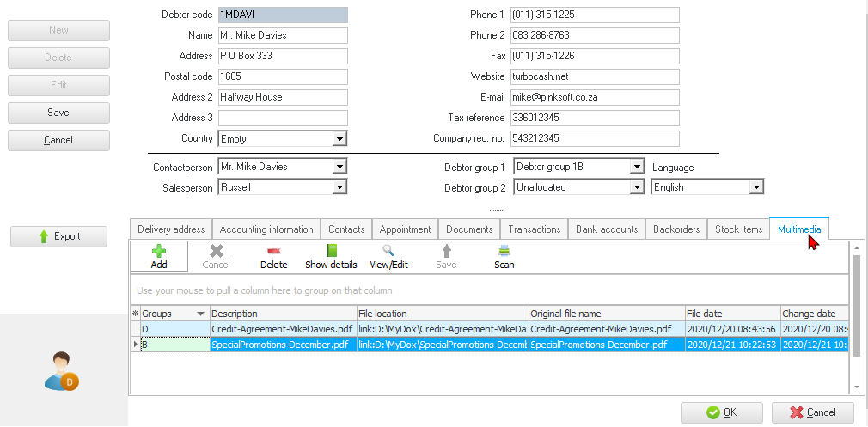Expand the Country dropdown

tap(339, 139)
